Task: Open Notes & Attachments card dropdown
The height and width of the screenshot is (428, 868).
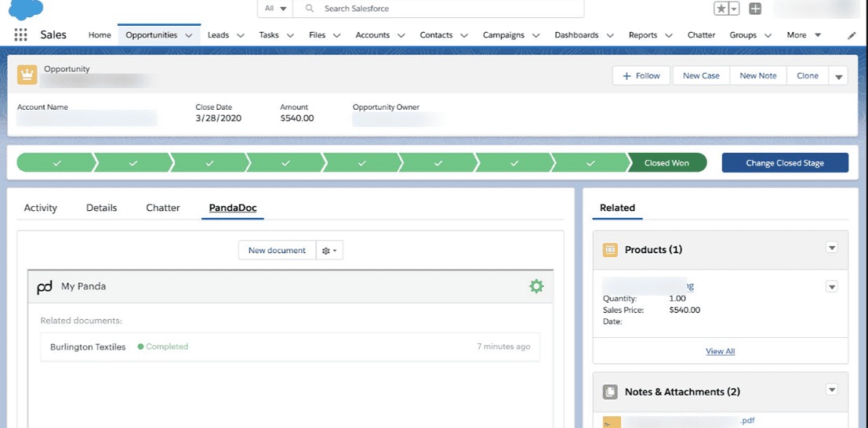Action: (x=831, y=390)
